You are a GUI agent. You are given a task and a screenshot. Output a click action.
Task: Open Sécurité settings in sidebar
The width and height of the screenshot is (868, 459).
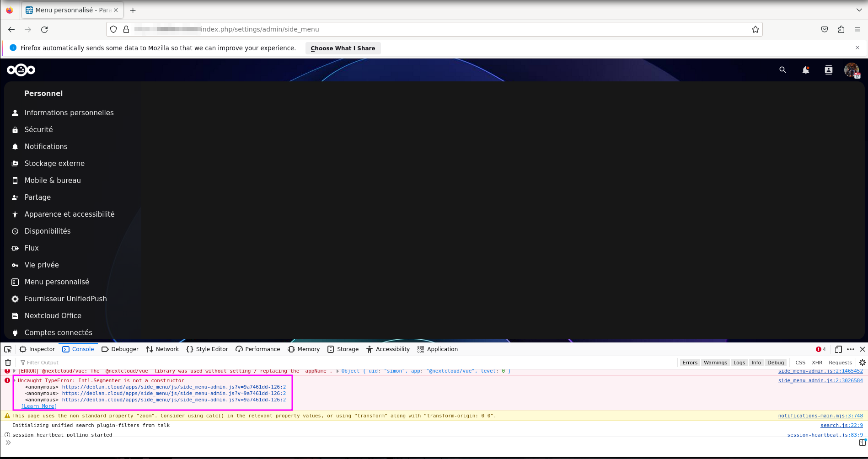coord(38,130)
